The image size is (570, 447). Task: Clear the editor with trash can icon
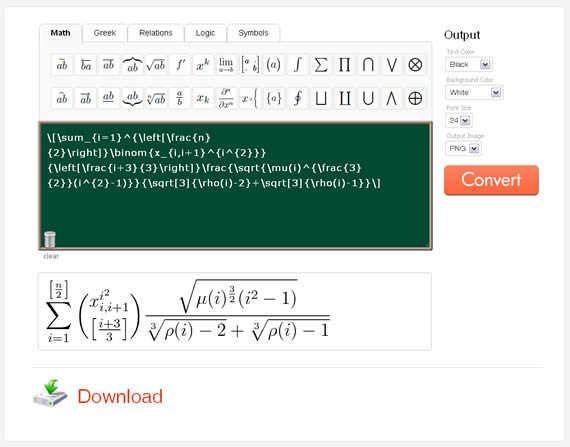tap(50, 239)
